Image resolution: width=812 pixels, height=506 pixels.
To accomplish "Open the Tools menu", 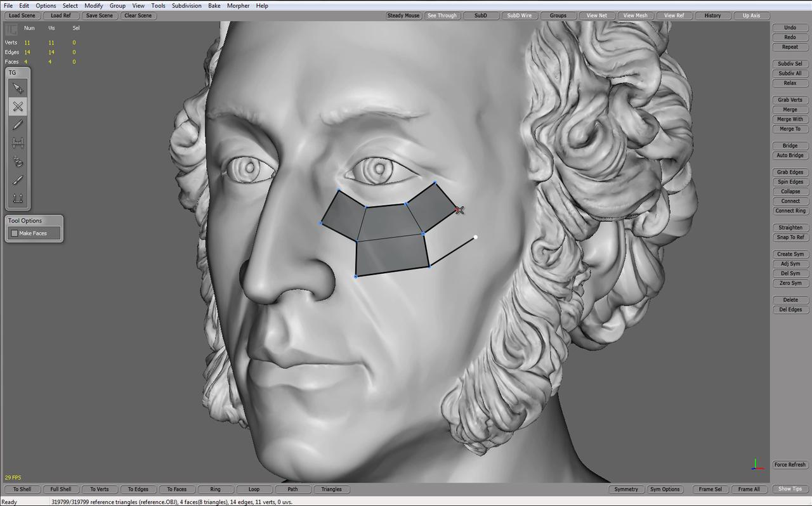I will tap(158, 6).
